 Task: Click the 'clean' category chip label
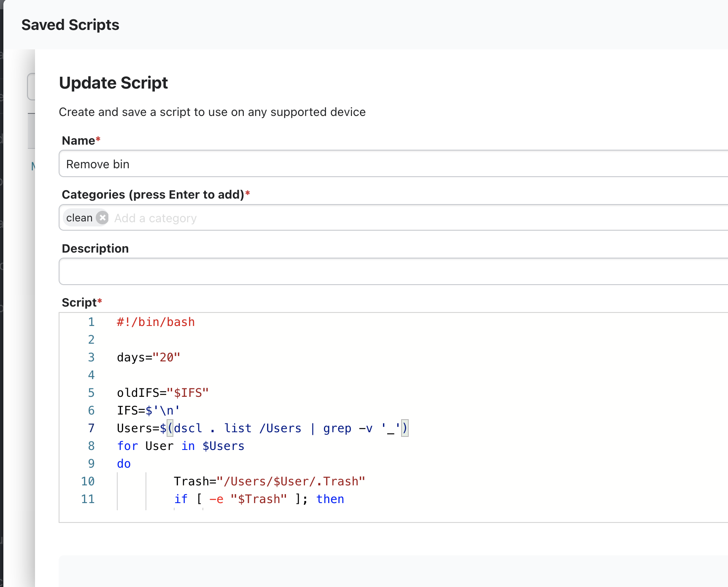(x=79, y=218)
